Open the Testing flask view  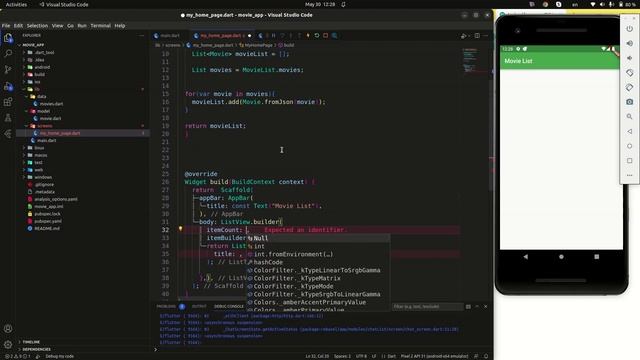click(8, 118)
